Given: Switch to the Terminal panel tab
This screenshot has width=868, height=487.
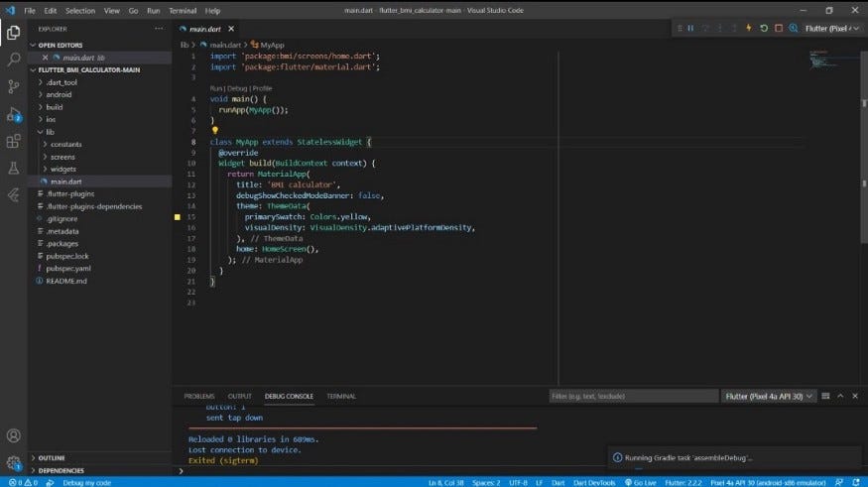Looking at the screenshot, I should point(341,396).
